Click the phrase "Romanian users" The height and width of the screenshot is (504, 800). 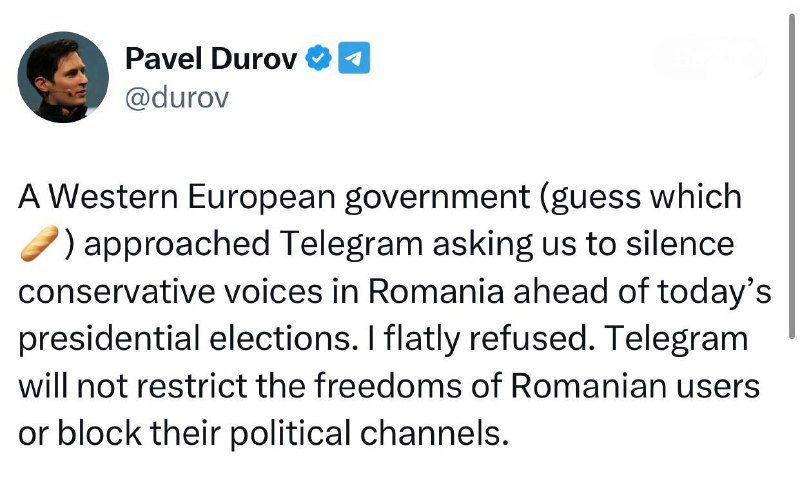pyautogui.click(x=635, y=385)
